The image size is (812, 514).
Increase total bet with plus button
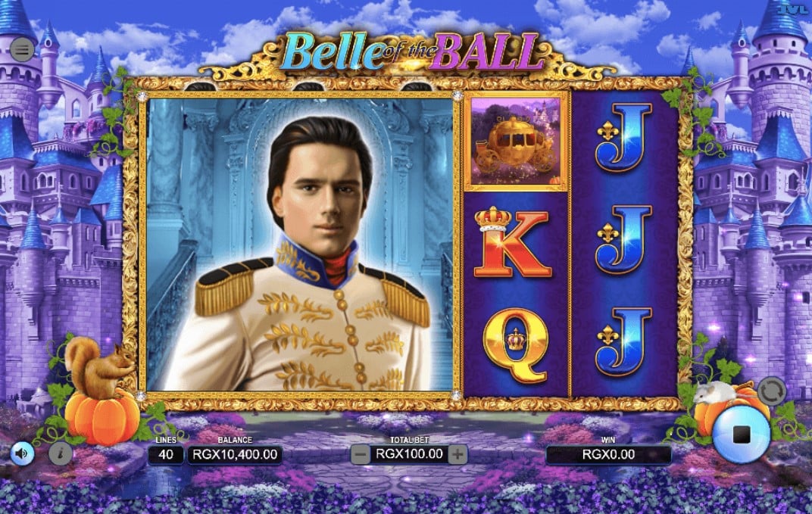click(458, 454)
